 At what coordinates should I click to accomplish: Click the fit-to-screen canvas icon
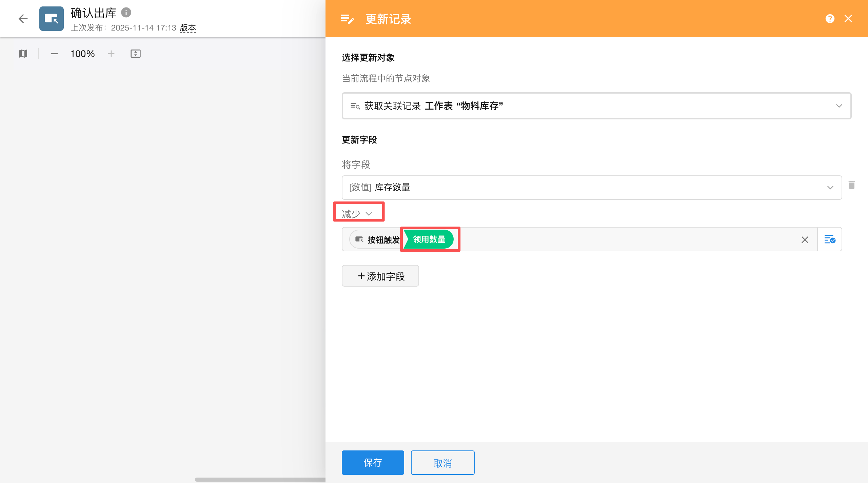(136, 54)
